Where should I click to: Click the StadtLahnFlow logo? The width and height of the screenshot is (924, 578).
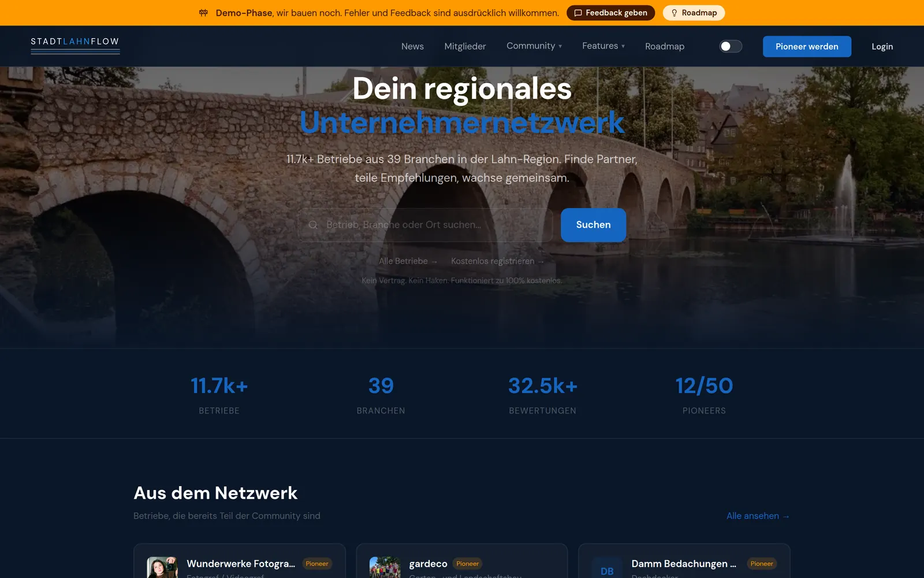(x=75, y=45)
